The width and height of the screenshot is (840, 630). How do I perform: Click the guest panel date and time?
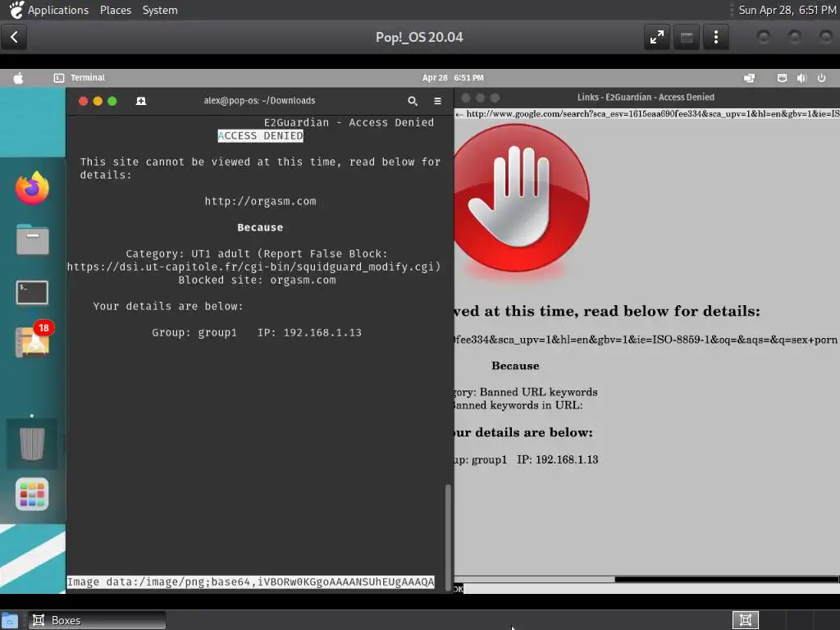tap(453, 78)
